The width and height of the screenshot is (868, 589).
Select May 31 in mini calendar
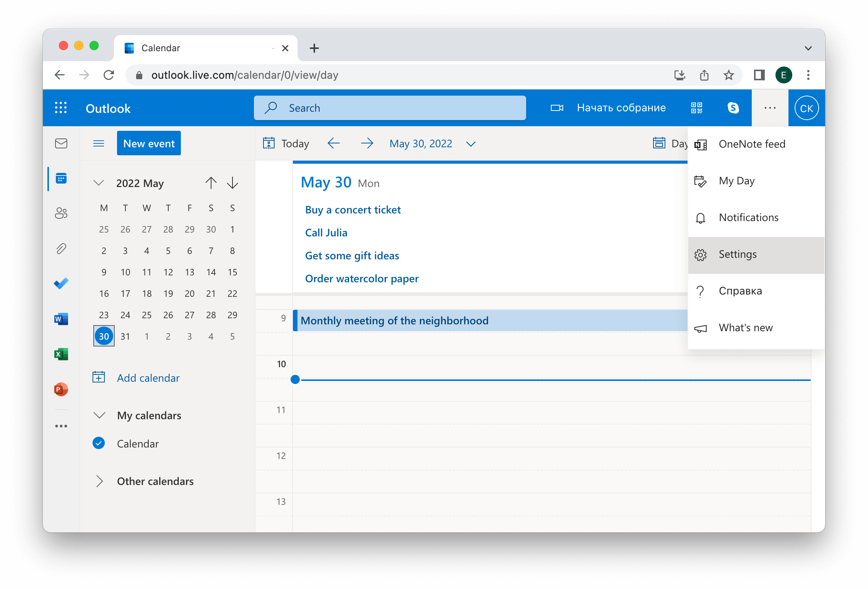(x=125, y=336)
